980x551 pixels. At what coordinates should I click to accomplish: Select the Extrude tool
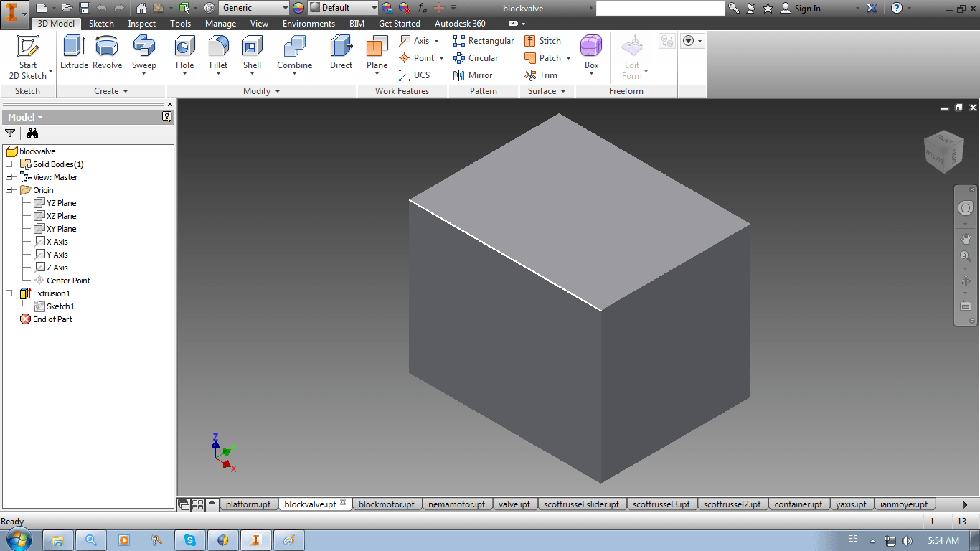pos(74,52)
